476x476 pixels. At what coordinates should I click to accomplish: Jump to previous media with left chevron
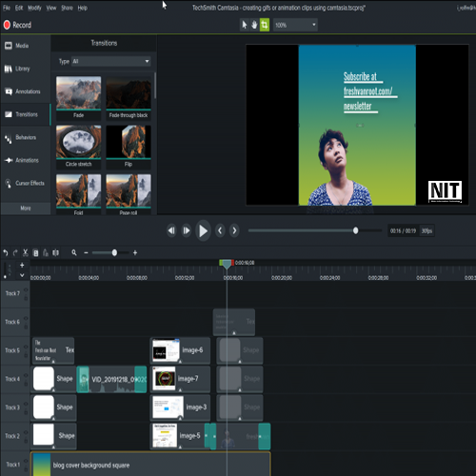(220, 230)
